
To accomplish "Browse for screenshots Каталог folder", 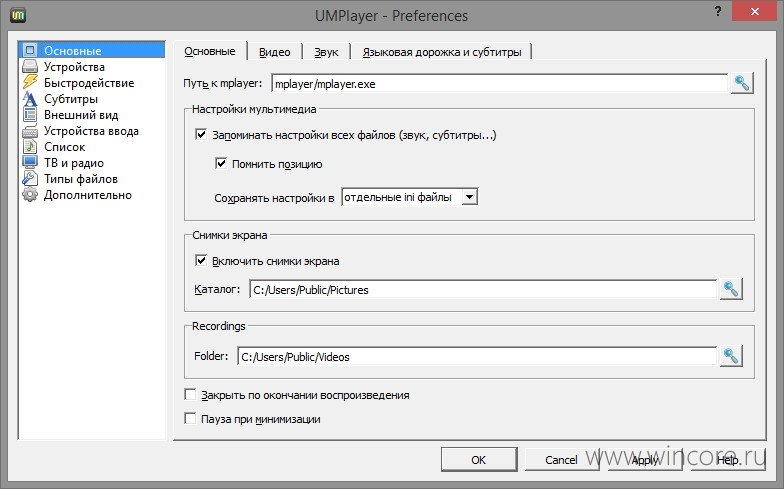I will 730,289.
